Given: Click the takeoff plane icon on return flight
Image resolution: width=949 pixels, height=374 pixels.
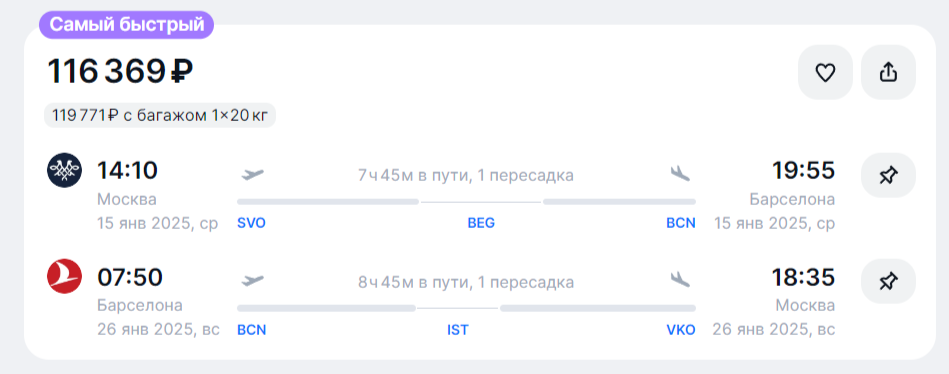Looking at the screenshot, I should click(252, 281).
